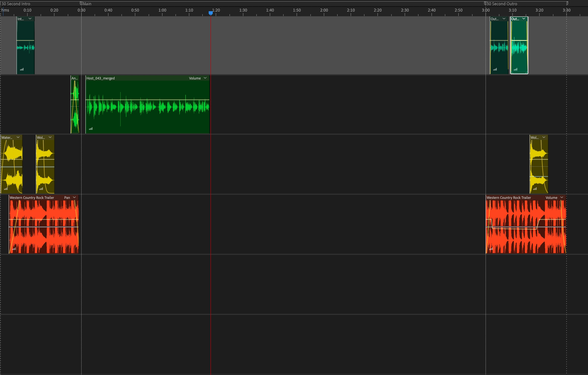Click level icon on the outro Wol clip

click(535, 189)
